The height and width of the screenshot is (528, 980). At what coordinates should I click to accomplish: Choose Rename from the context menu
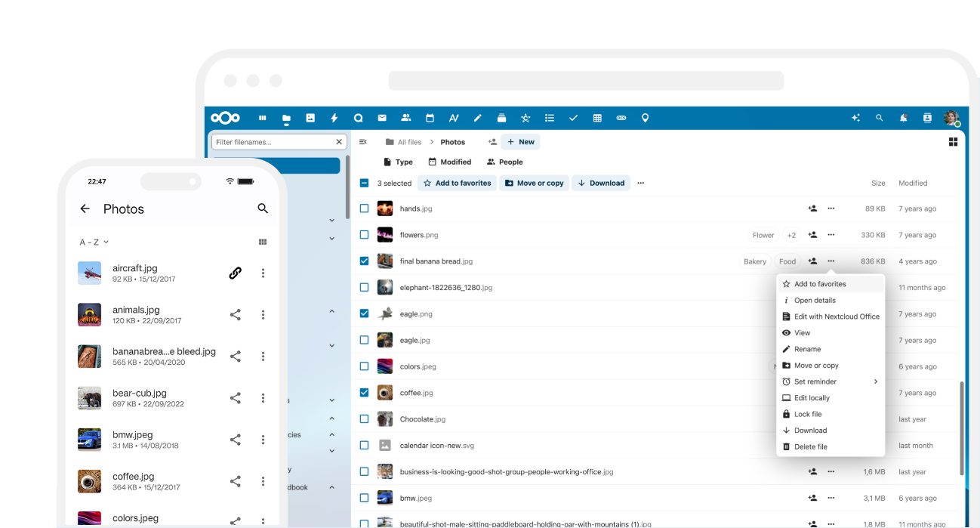pos(807,349)
